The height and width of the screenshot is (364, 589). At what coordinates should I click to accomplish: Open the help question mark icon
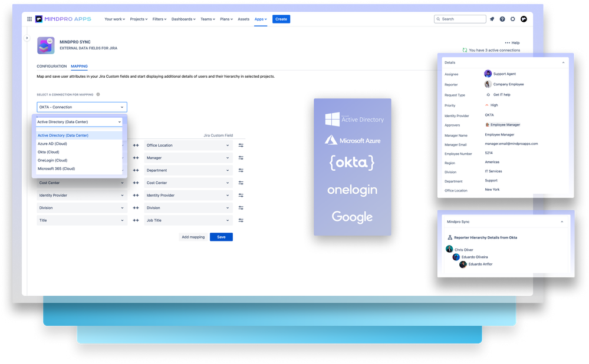(502, 19)
